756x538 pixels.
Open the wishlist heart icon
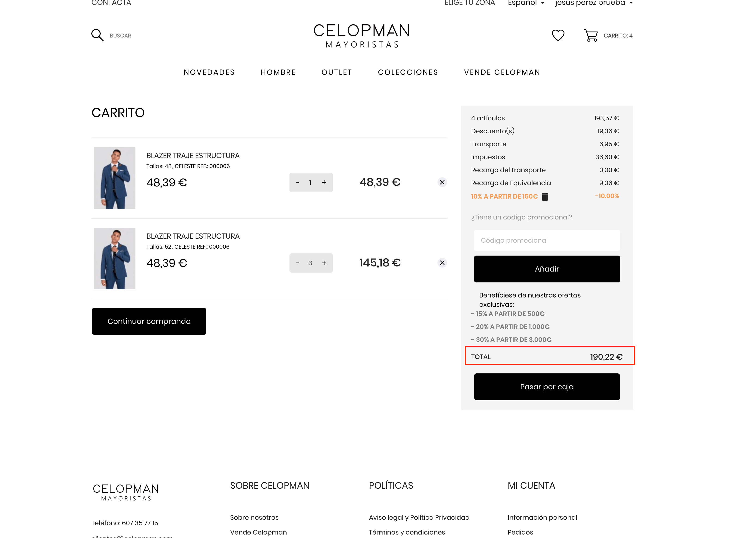tap(558, 35)
